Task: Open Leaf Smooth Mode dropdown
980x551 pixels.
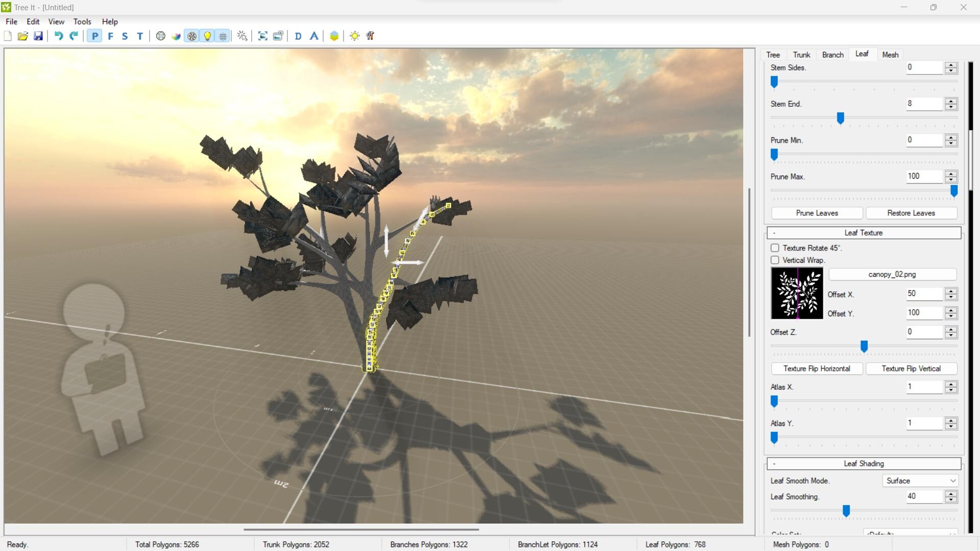Action: coord(920,481)
